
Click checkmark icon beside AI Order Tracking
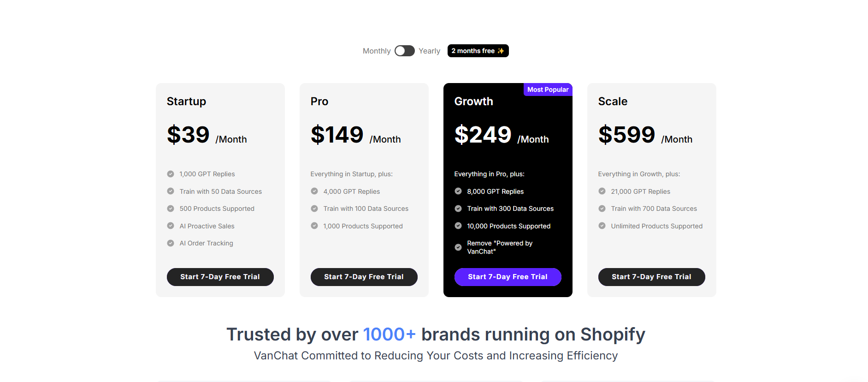coord(171,243)
